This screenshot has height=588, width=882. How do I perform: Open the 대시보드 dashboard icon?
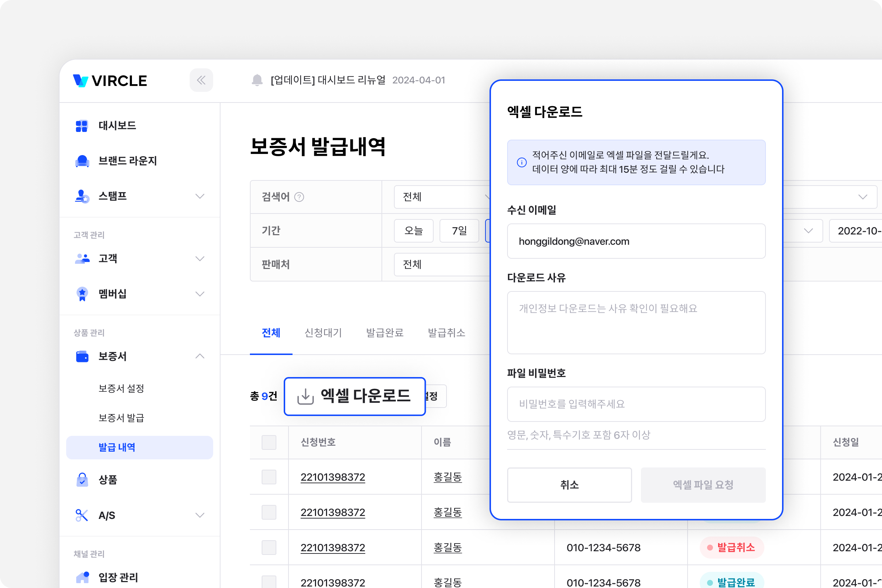click(x=81, y=126)
